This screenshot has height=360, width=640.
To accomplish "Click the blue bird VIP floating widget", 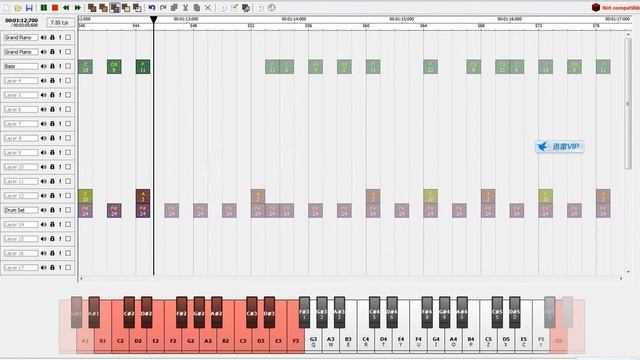I will (560, 147).
